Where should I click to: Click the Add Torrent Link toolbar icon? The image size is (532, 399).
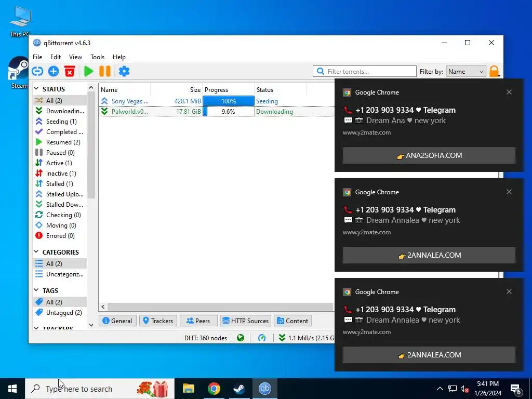(x=37, y=71)
